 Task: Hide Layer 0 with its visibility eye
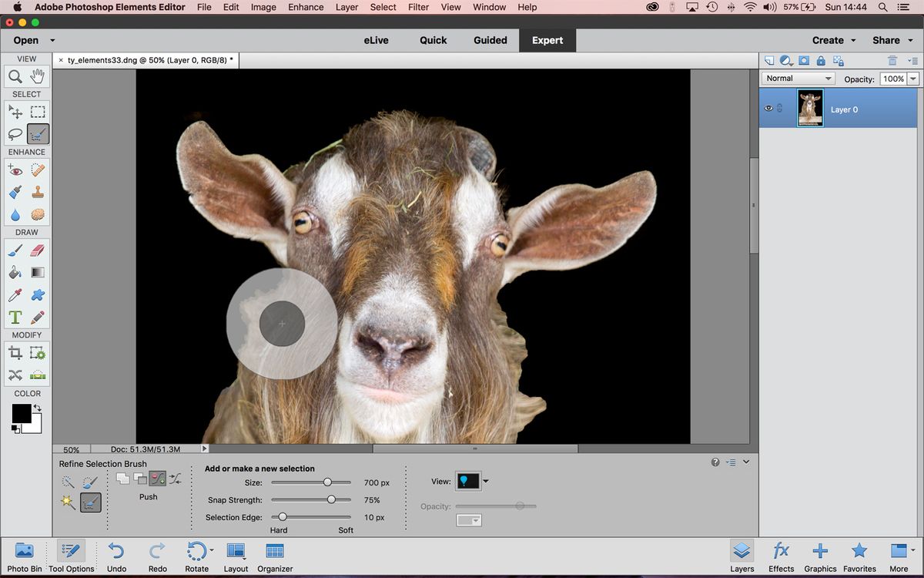[x=768, y=109]
